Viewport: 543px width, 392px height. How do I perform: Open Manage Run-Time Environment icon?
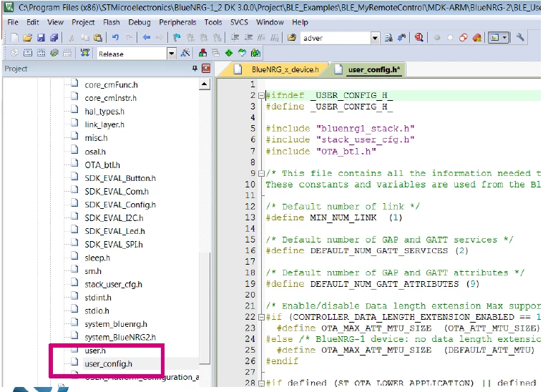[x=242, y=53]
